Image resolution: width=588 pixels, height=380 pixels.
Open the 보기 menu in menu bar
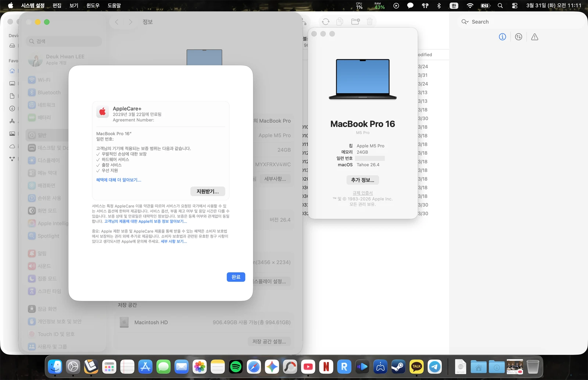(74, 6)
